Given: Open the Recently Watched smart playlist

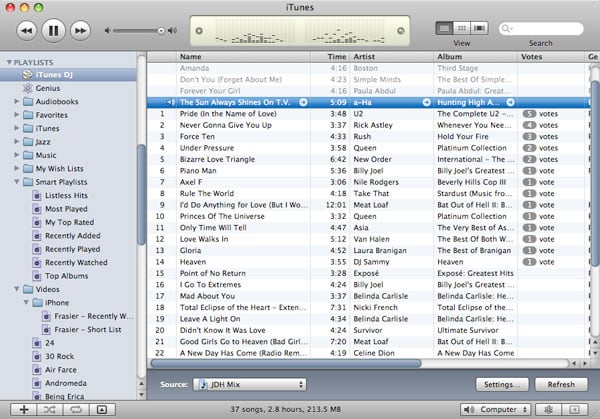Looking at the screenshot, I should tap(76, 262).
